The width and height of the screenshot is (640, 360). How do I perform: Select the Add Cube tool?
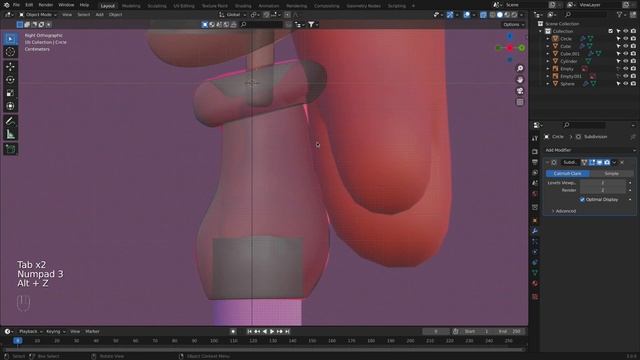(11, 149)
